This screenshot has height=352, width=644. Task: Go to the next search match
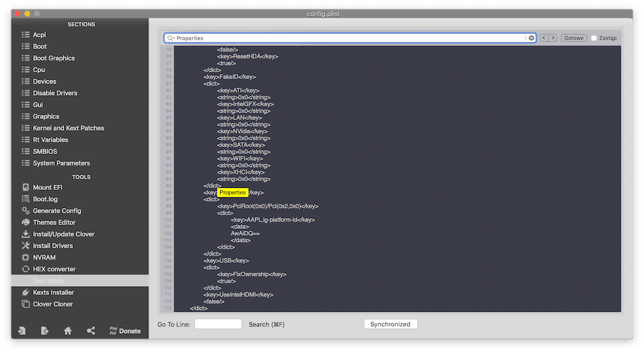553,38
